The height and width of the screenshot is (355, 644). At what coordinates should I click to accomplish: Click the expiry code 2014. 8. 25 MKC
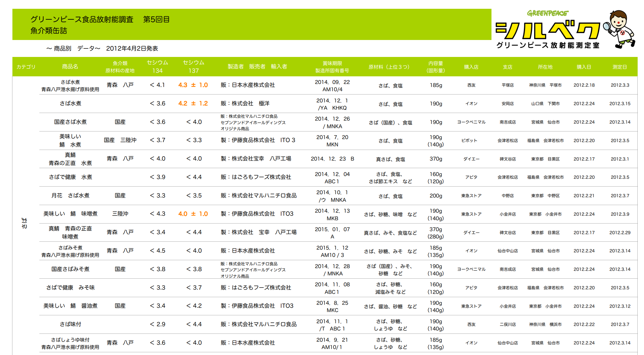click(332, 307)
